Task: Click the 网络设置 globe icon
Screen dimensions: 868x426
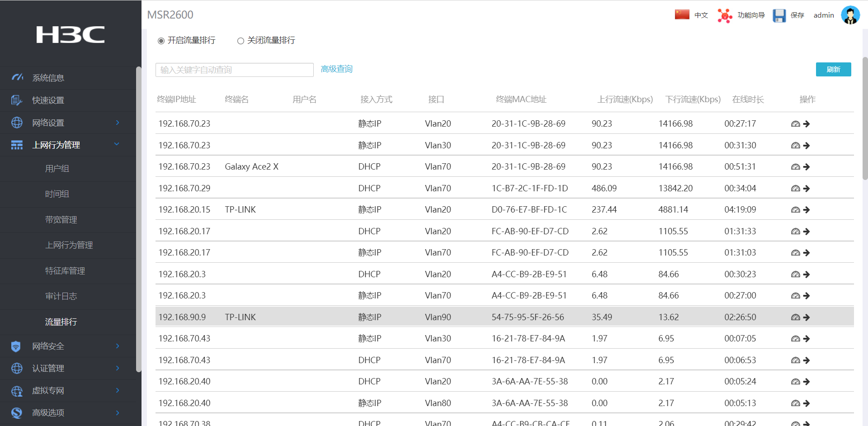Action: coord(17,123)
